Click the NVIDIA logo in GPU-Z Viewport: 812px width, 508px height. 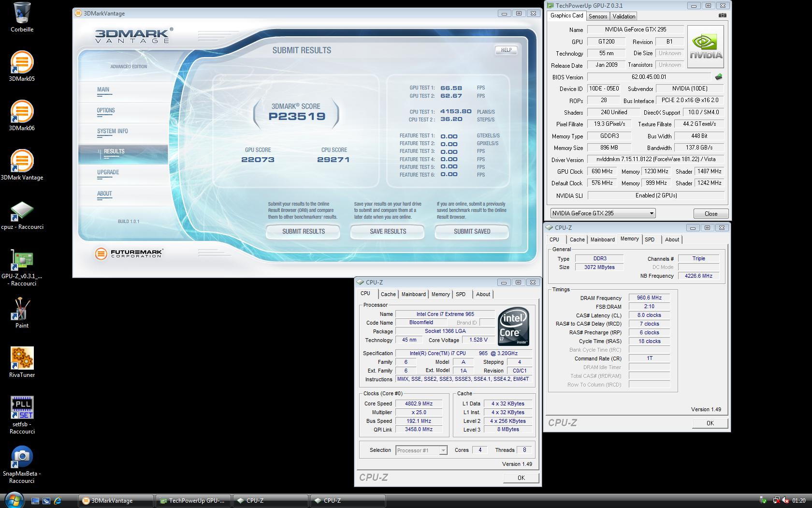pyautogui.click(x=706, y=46)
